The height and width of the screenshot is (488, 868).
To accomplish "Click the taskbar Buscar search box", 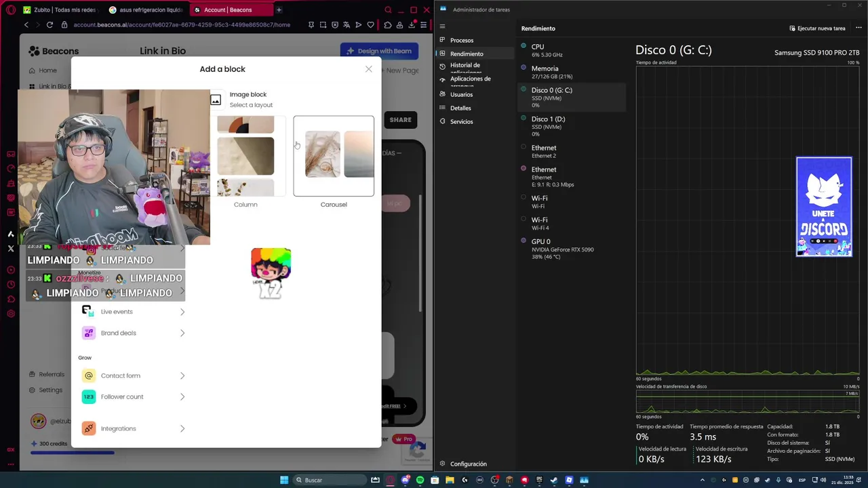I will [329, 481].
